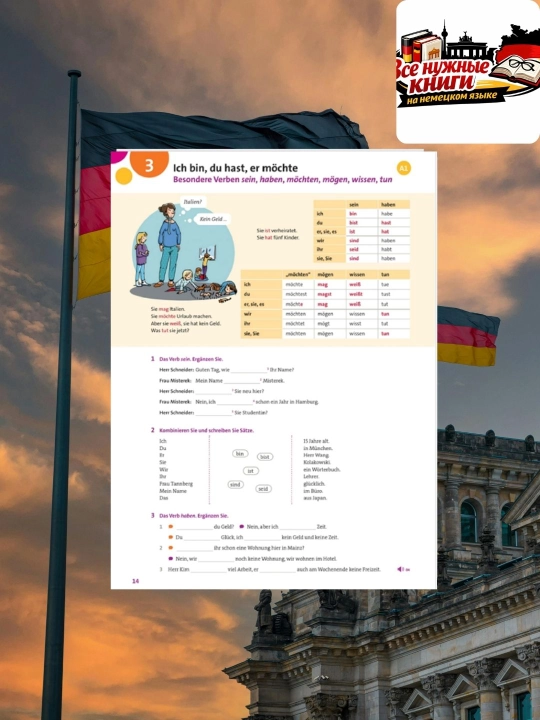Click the 'wisst' cell in the wissen column

click(x=362, y=324)
